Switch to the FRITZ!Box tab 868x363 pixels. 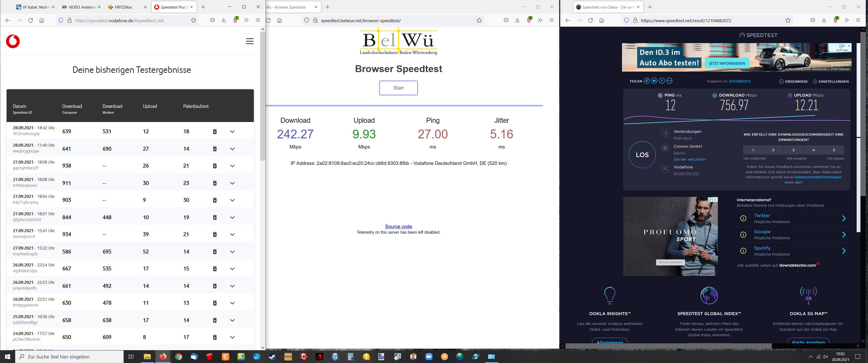(123, 7)
